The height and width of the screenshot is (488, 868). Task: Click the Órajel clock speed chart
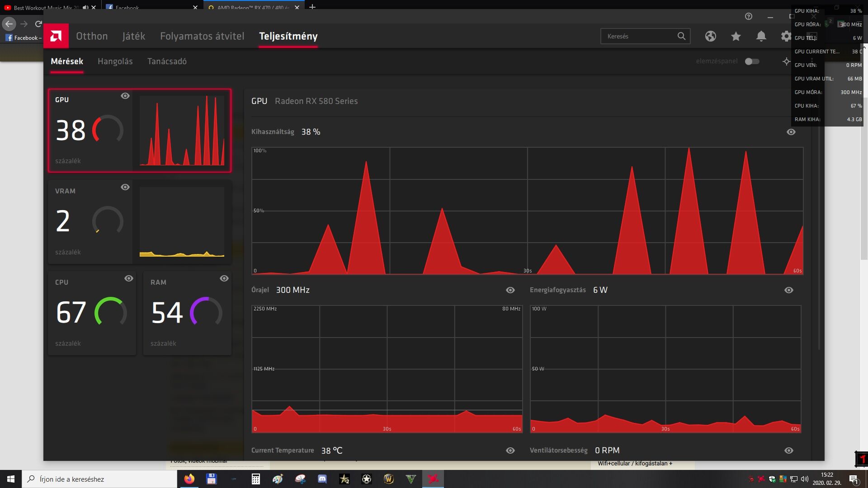coord(387,369)
